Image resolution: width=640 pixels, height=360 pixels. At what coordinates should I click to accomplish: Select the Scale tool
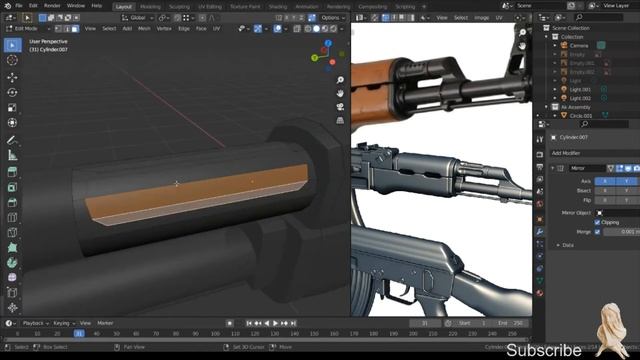12,108
